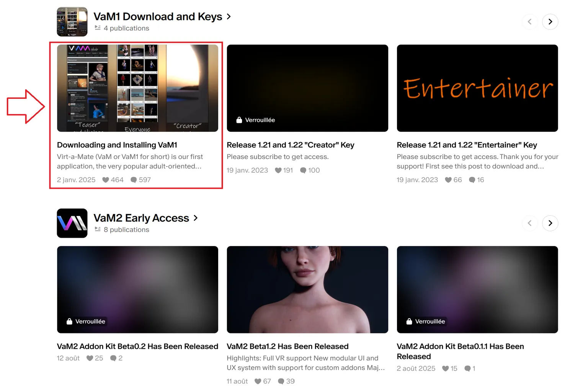Click the heart icon showing 25 likes
Viewport: 588px width, 392px height.
point(90,358)
